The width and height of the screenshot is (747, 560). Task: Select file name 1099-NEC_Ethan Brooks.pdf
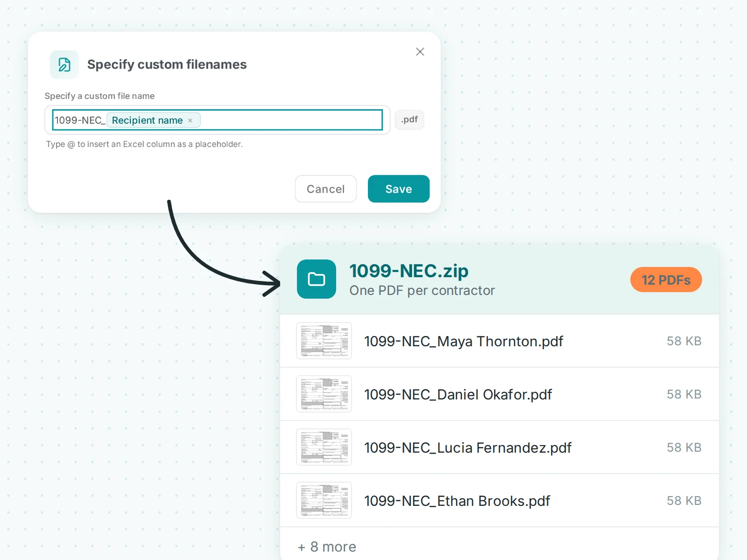457,501
